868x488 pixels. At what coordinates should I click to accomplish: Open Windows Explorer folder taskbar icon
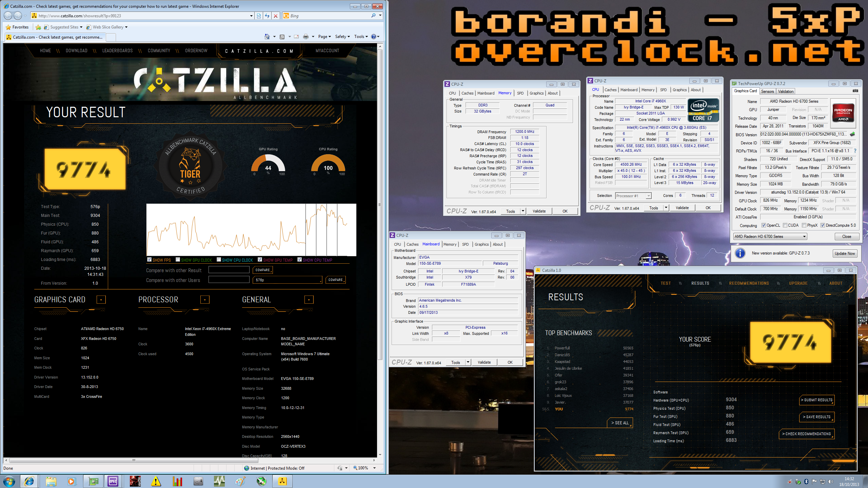51,481
